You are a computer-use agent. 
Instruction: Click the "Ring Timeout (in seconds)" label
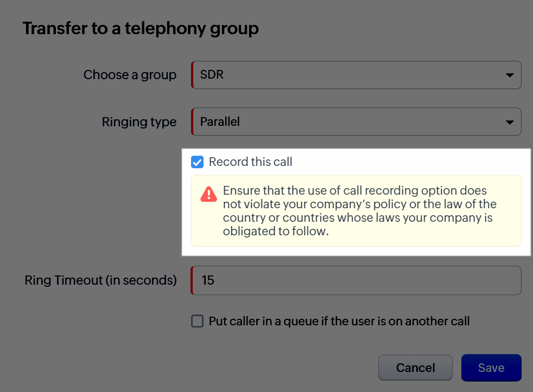point(101,280)
